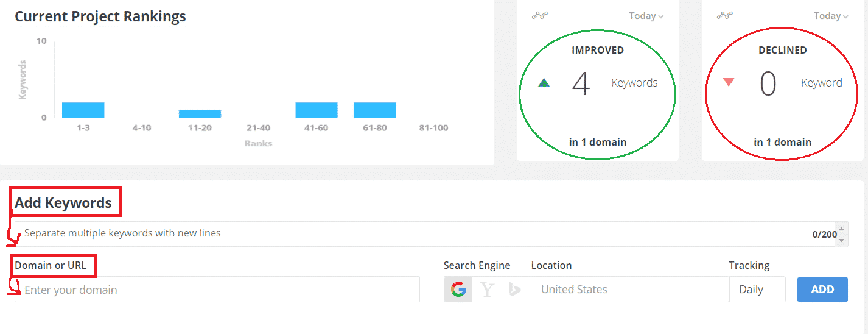The image size is (868, 334).
Task: Open the Today dropdown on the Improved card
Action: click(646, 16)
